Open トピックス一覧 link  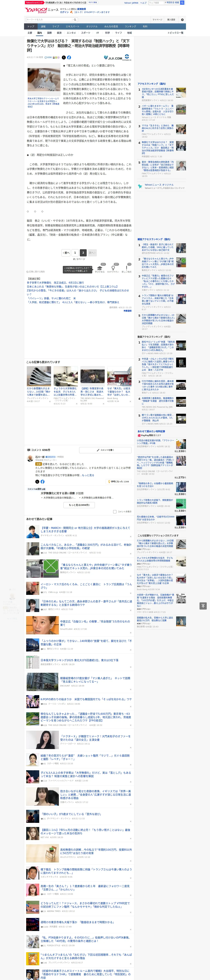pyautogui.click(x=175, y=33)
